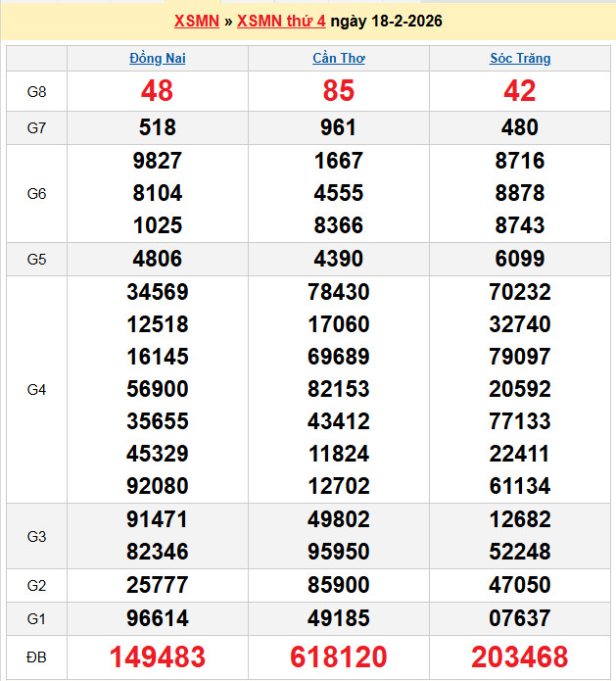Viewport: 616px width, 681px height.
Task: Select the ĐB row label
Action: (37, 657)
